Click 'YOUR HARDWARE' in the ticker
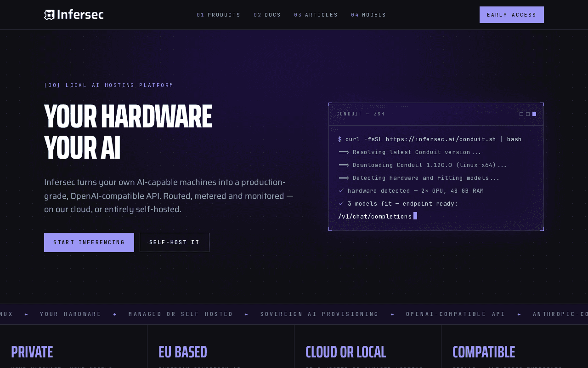This screenshot has width=588, height=368. coord(71,314)
